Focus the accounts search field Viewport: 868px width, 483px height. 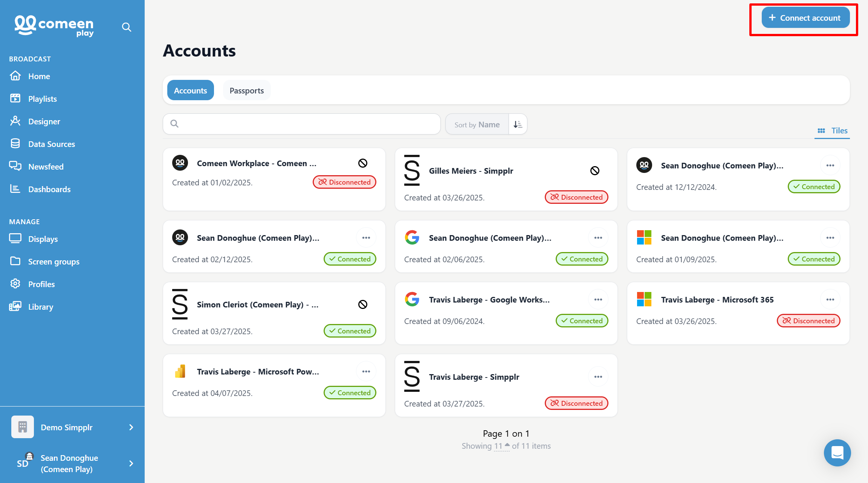(x=302, y=124)
